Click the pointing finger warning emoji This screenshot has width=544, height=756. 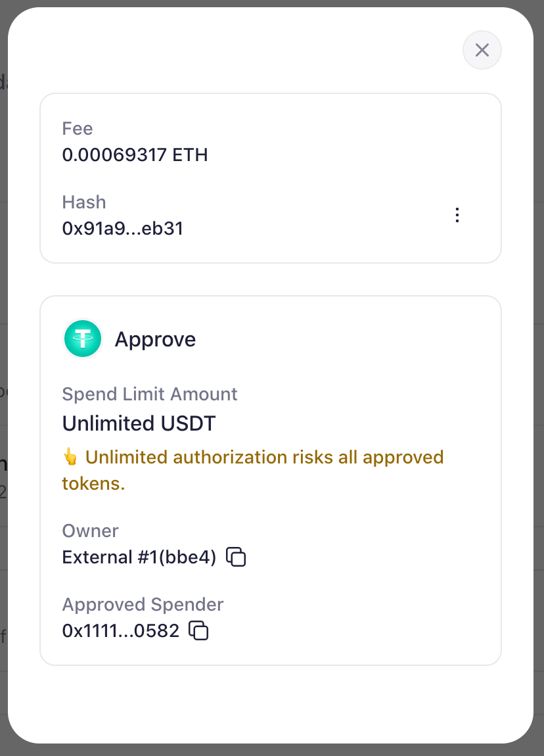tap(70, 457)
